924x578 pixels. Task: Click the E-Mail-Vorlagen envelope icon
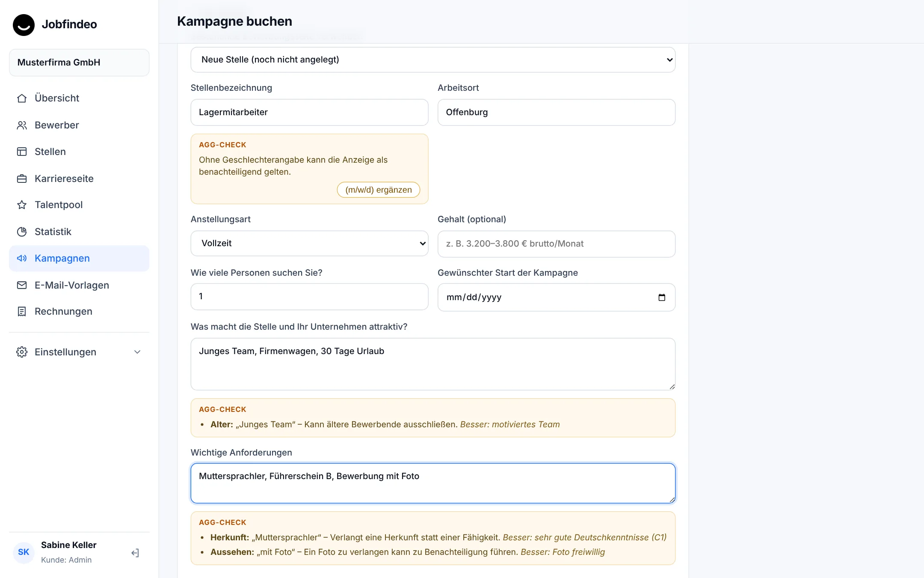(x=22, y=285)
